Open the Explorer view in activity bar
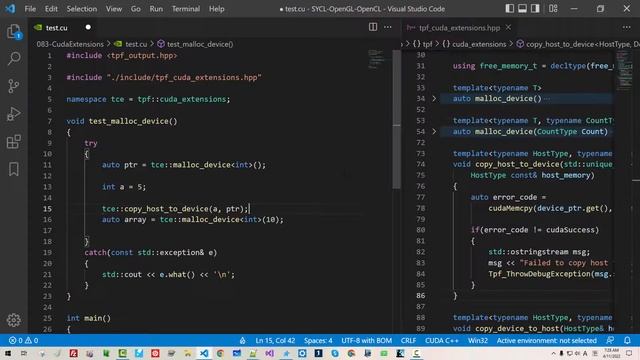Viewport: 640px width, 360px height. (13, 31)
